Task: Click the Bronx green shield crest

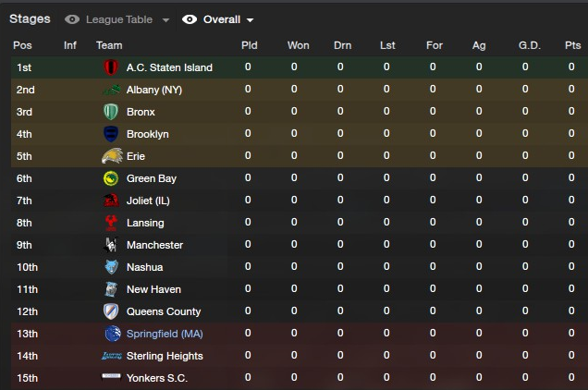Action: click(x=111, y=112)
